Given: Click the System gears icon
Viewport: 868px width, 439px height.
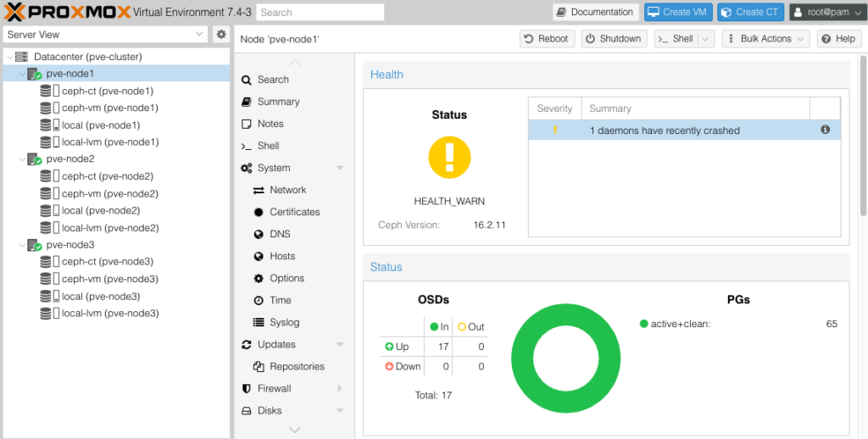Looking at the screenshot, I should pyautogui.click(x=247, y=169).
